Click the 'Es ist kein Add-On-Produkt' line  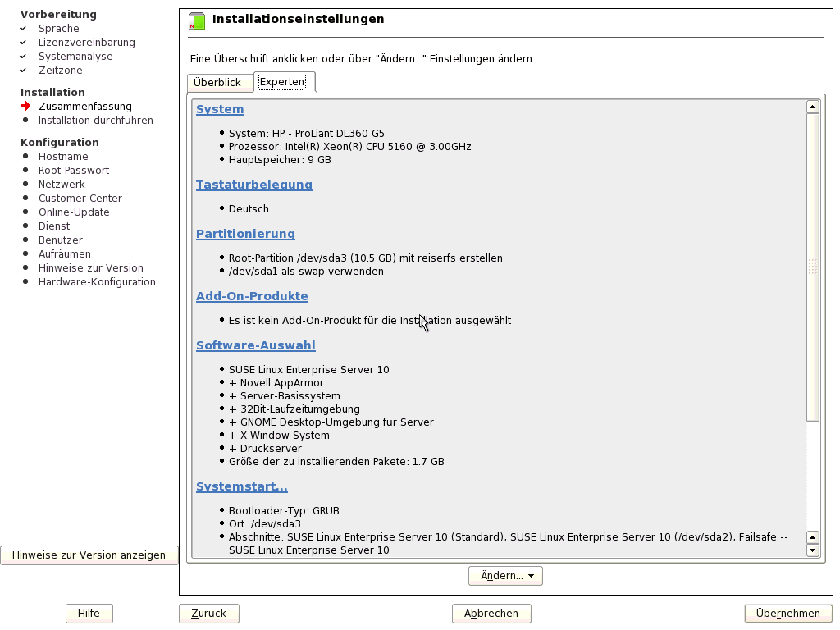tap(370, 321)
